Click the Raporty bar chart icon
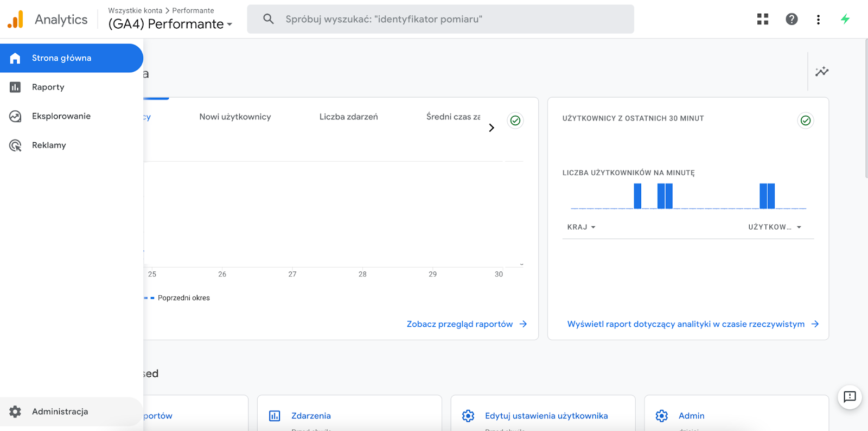 [15, 87]
